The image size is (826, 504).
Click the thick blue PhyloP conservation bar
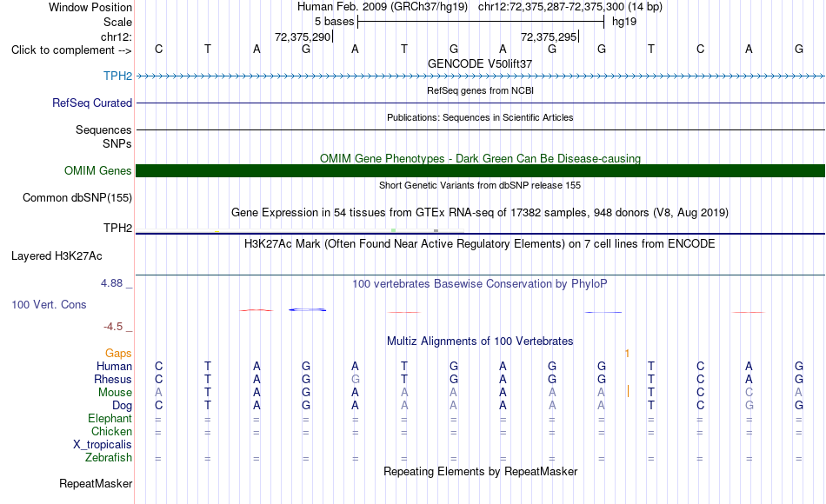point(307,309)
